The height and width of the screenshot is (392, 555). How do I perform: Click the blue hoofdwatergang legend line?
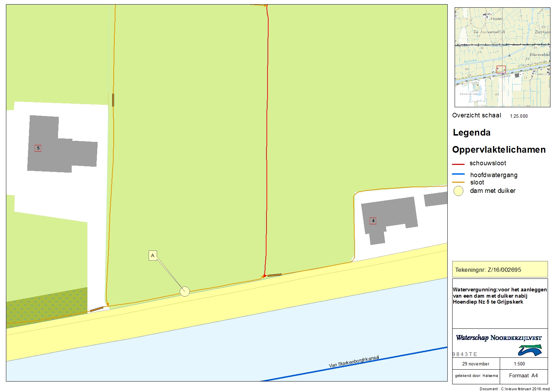coord(458,174)
